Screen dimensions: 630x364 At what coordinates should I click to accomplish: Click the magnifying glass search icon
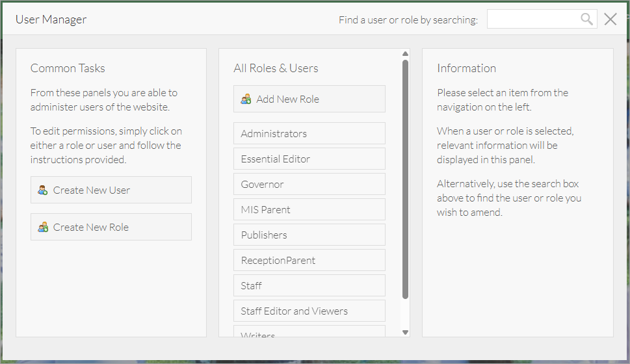586,19
